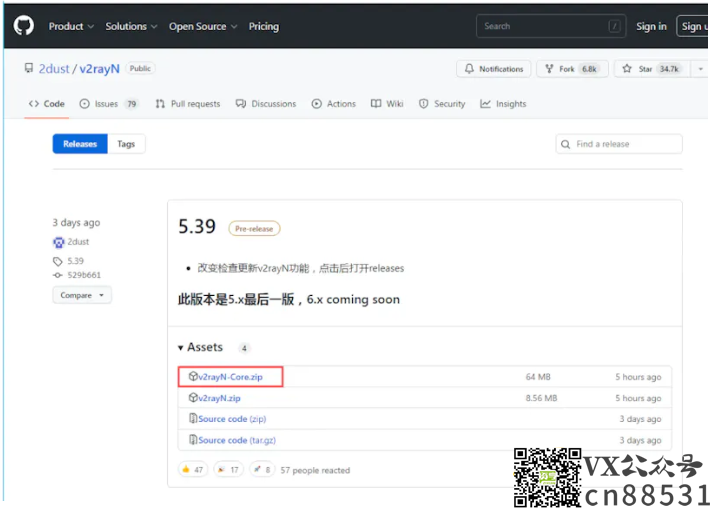Click the 2dust author avatar
713x508 pixels.
coord(59,242)
